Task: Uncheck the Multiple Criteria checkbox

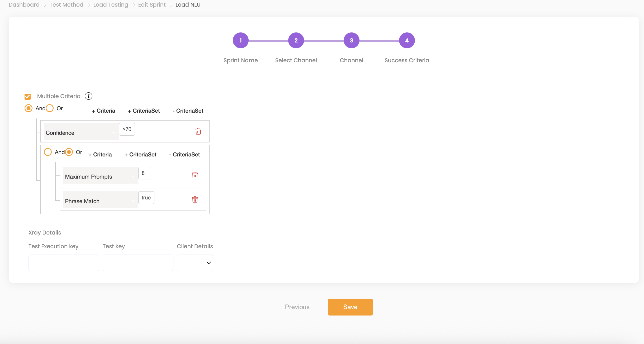Action: (x=28, y=97)
